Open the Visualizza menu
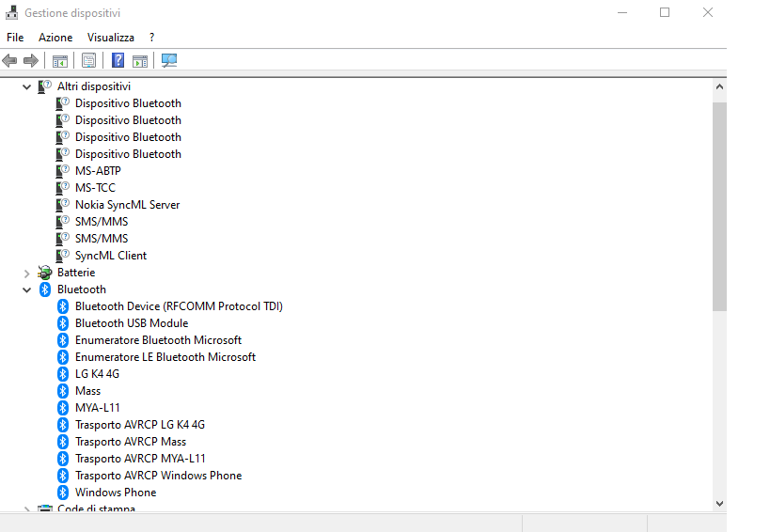Viewport: 770px width, 532px height. pos(111,38)
